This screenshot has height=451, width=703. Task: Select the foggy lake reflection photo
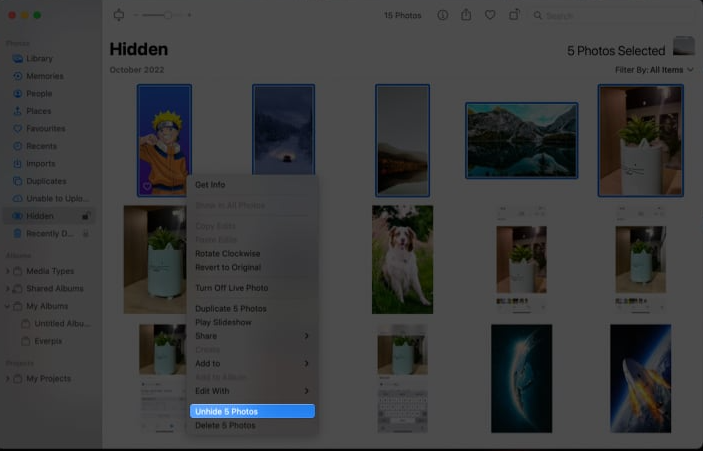(402, 140)
